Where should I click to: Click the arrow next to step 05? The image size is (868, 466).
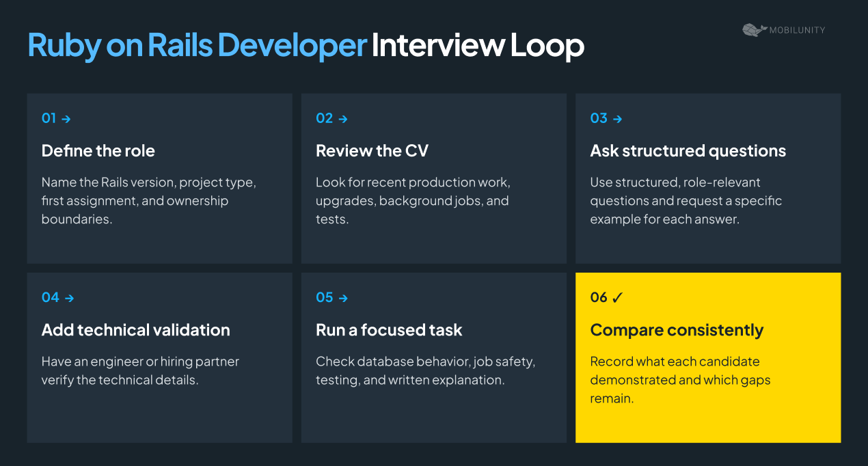343,298
